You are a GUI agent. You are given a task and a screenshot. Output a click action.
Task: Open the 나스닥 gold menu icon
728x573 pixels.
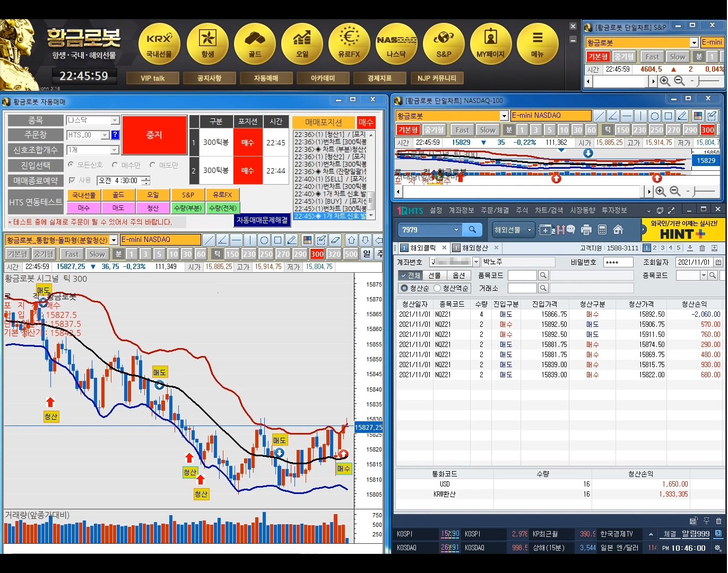point(396,44)
